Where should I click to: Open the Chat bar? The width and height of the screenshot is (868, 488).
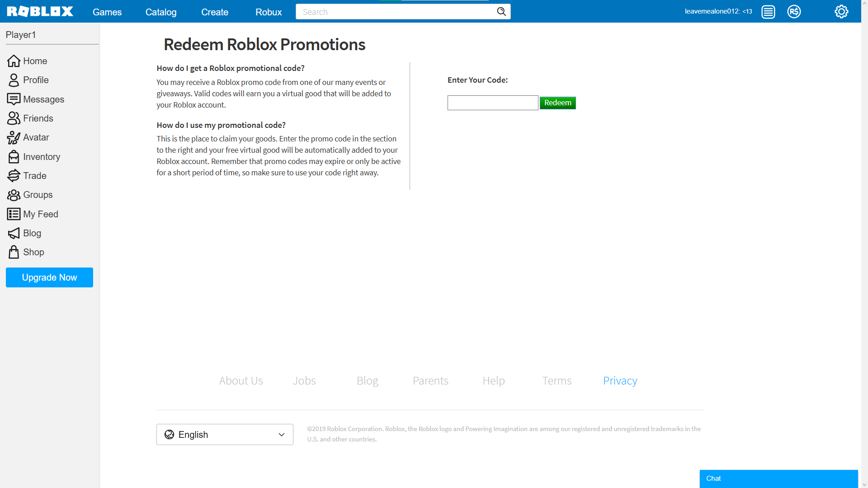(x=778, y=479)
